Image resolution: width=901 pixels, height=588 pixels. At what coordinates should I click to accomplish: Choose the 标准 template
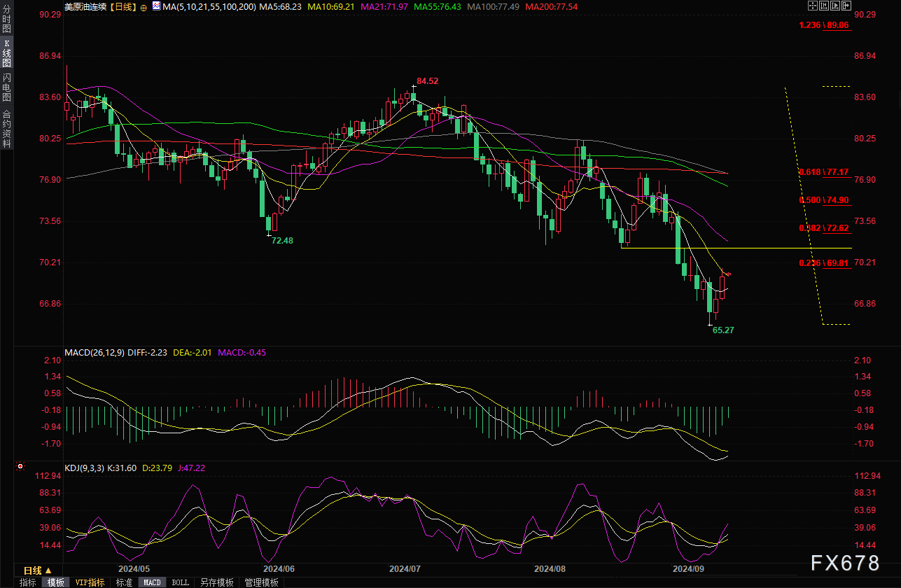[x=124, y=582]
